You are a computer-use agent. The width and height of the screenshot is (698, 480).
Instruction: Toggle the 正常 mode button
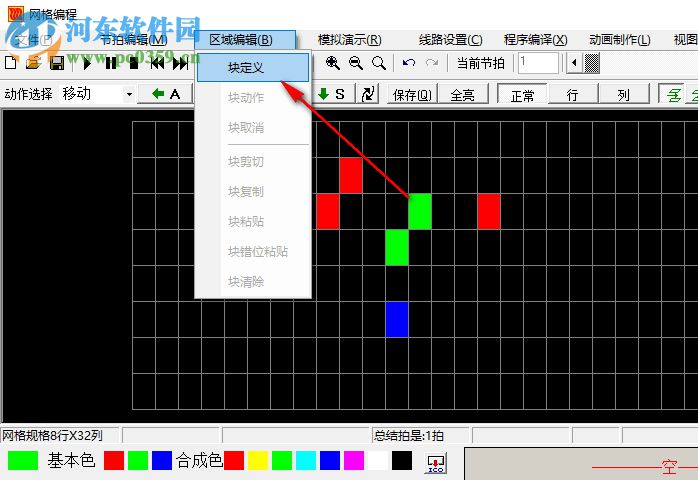[x=522, y=94]
